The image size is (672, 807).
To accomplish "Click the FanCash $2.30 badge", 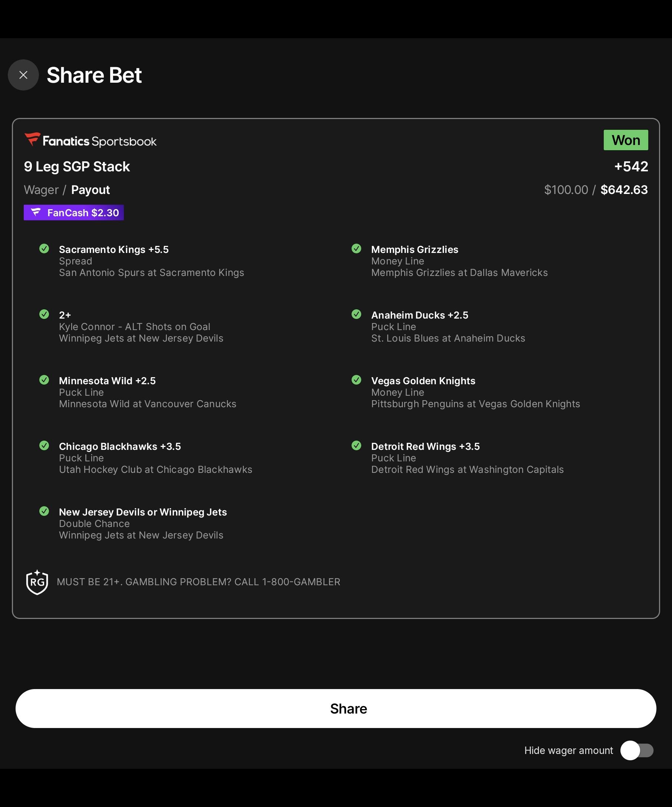I will (74, 213).
